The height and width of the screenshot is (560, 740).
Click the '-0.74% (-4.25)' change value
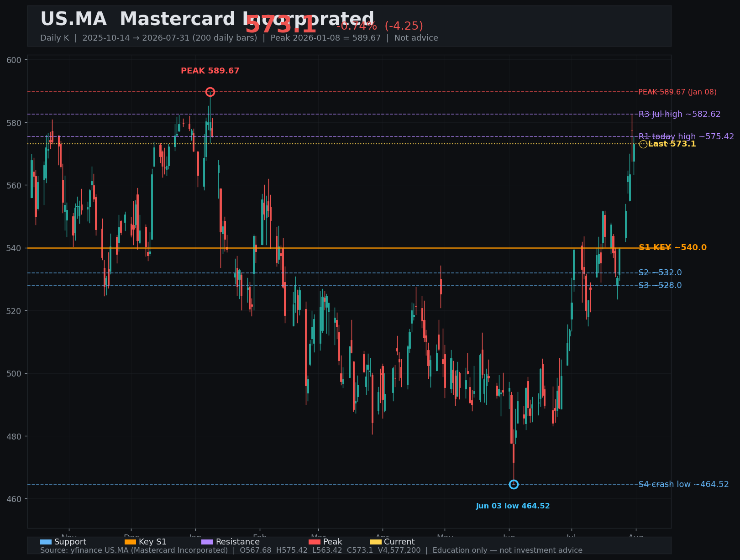tap(380, 26)
